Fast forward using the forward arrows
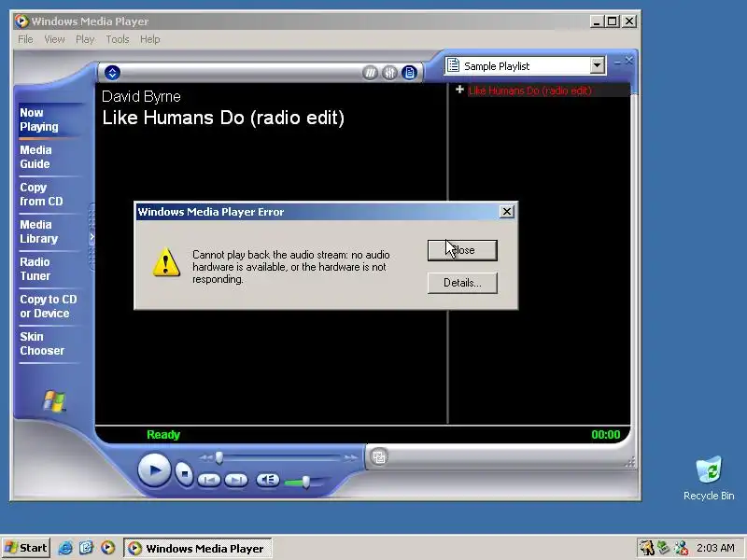Image resolution: width=747 pixels, height=560 pixels. coord(351,458)
